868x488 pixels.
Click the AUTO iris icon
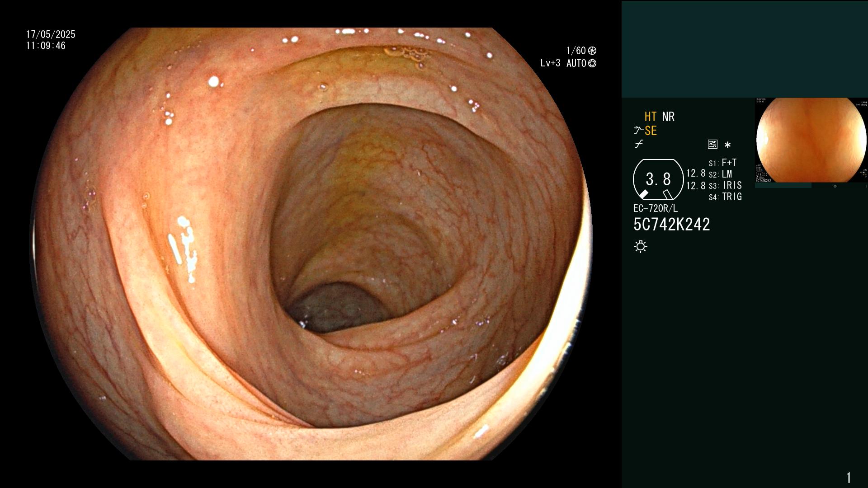coord(592,63)
